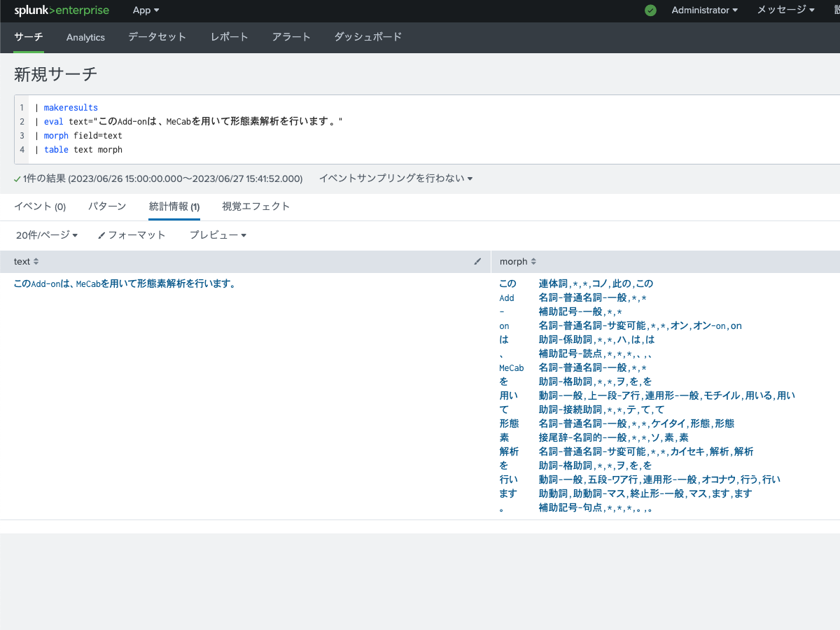Click the morph entry for 用い

tap(647, 395)
